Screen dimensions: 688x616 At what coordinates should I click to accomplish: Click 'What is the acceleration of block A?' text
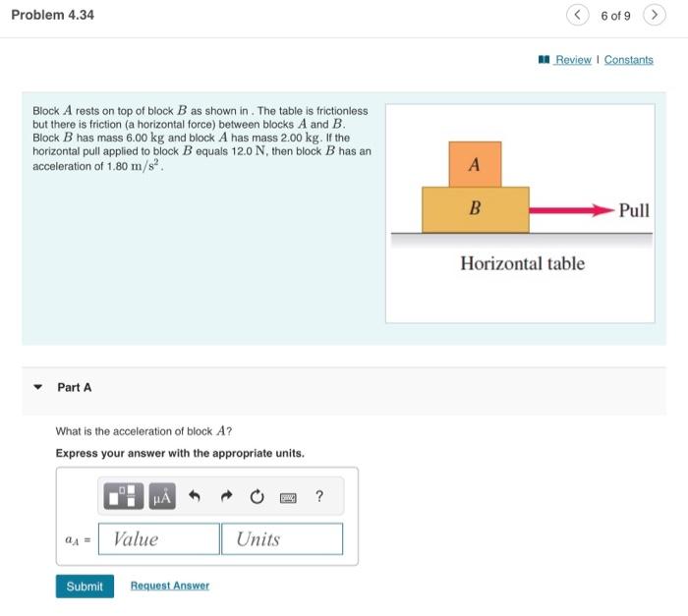pos(143,431)
